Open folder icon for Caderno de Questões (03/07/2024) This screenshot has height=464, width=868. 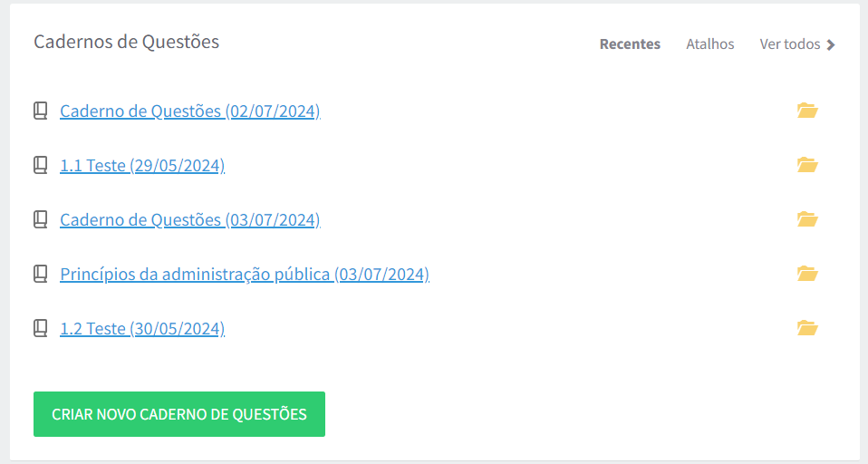pyautogui.click(x=807, y=219)
